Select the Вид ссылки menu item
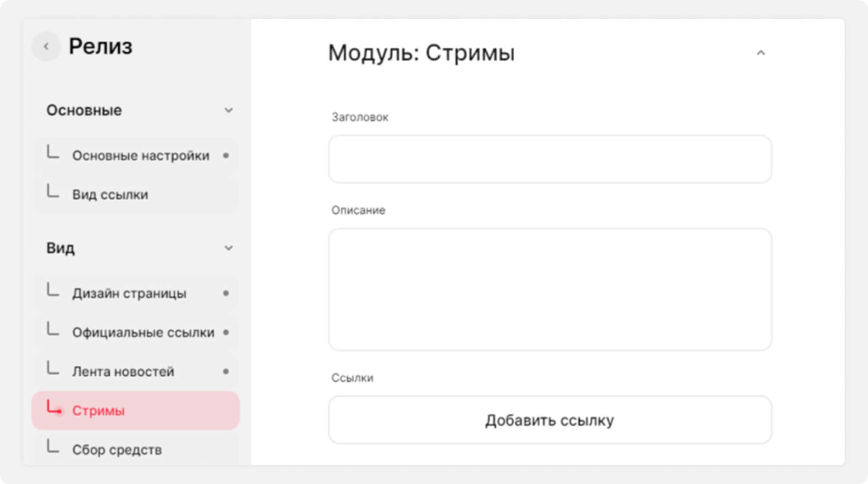The height and width of the screenshot is (484, 868). click(110, 195)
